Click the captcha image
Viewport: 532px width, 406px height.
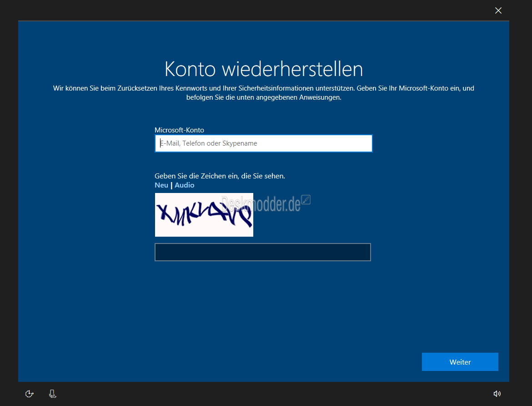204,215
